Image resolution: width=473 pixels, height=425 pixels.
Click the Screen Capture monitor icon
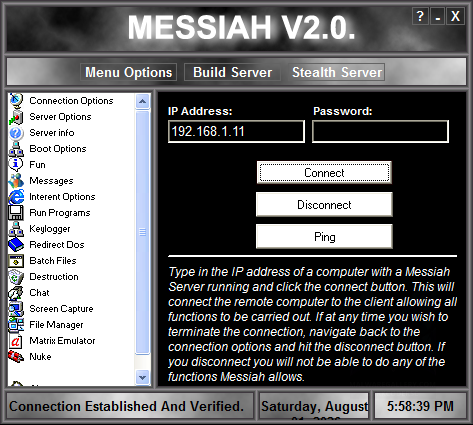click(x=16, y=309)
